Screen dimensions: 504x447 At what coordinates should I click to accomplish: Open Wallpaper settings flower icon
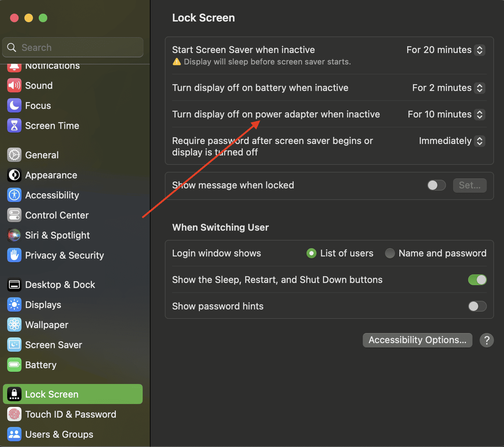point(14,325)
